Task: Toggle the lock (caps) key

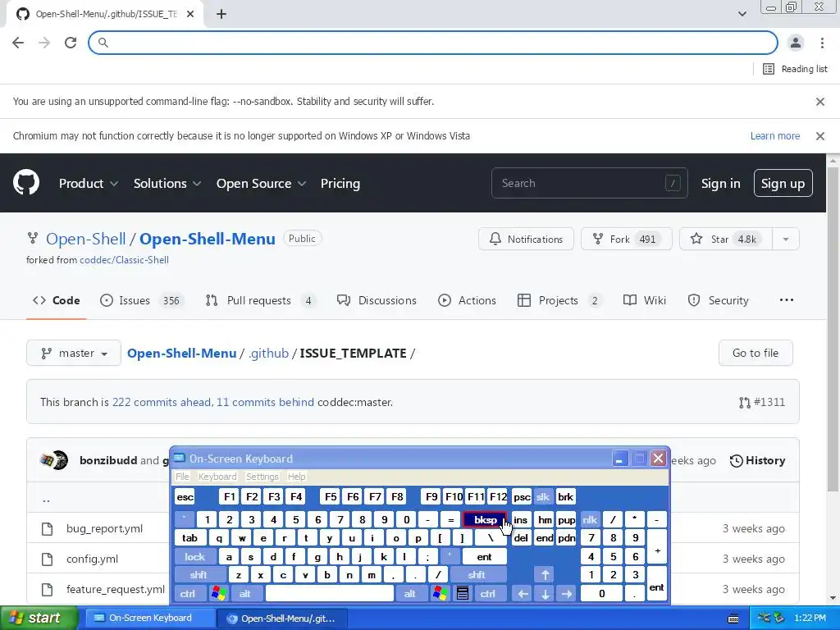Action: point(195,557)
